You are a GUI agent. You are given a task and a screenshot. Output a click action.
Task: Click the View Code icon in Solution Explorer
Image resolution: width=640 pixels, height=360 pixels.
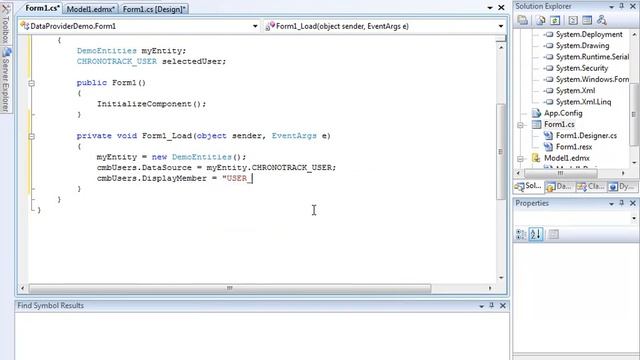pyautogui.click(x=573, y=20)
